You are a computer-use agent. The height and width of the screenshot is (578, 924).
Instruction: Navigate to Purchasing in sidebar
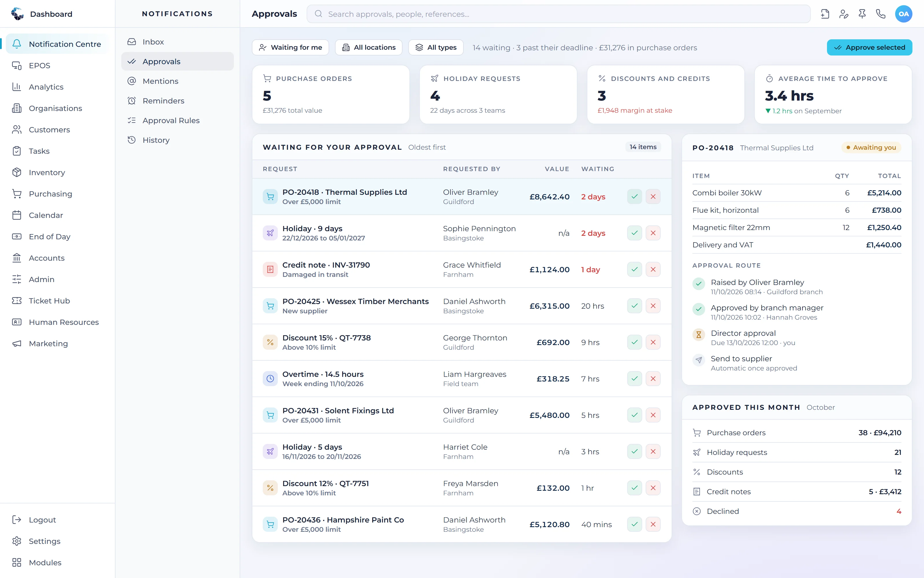pyautogui.click(x=57, y=194)
